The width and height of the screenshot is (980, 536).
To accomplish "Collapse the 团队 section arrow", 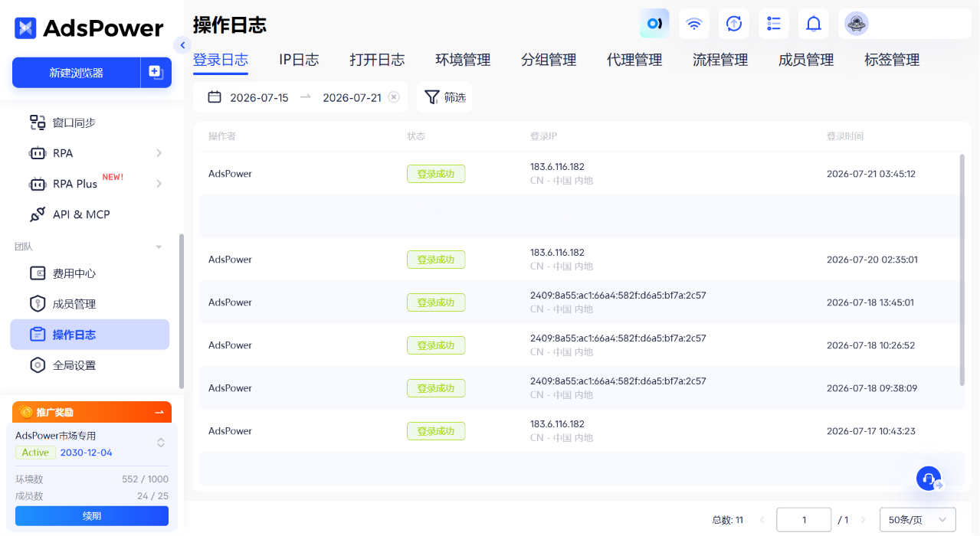I will [x=159, y=247].
